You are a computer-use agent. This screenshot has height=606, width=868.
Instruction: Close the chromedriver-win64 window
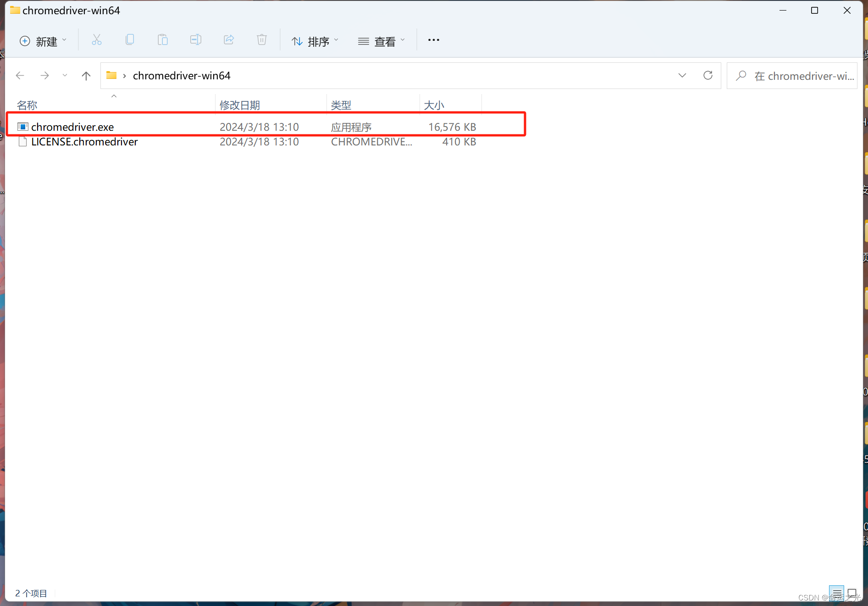coord(847,10)
